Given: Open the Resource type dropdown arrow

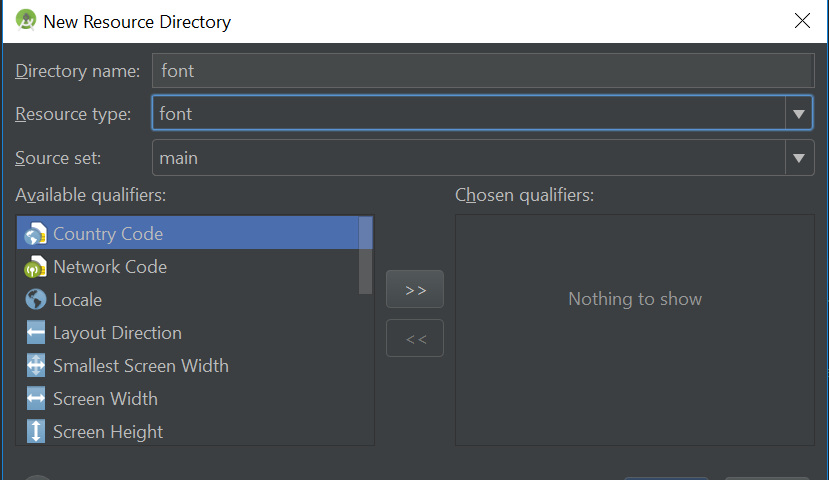Looking at the screenshot, I should [798, 114].
